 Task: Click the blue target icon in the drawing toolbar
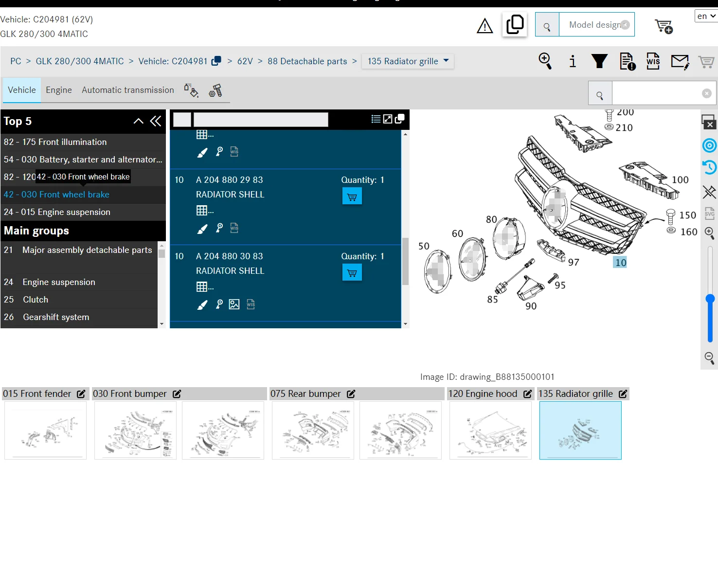pos(709,145)
